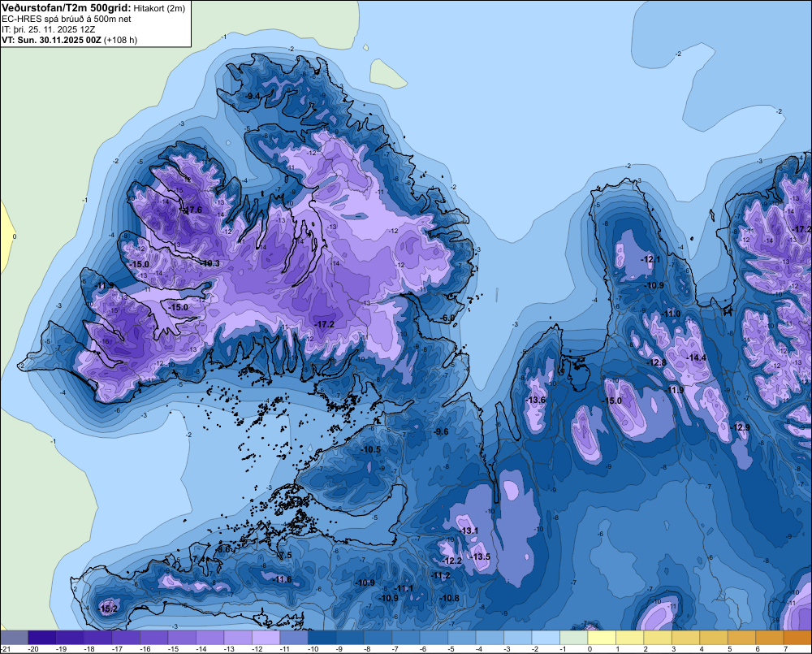Click the '-12.9' temperature value

pyautogui.click(x=741, y=427)
